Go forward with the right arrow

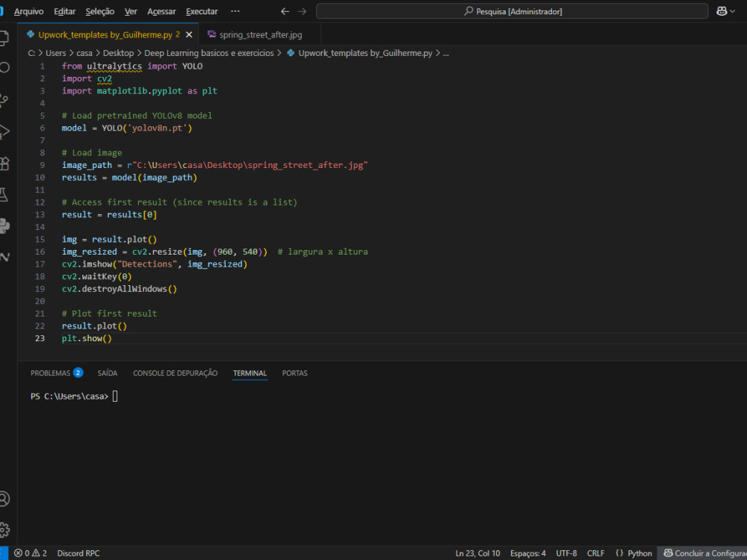[x=302, y=11]
